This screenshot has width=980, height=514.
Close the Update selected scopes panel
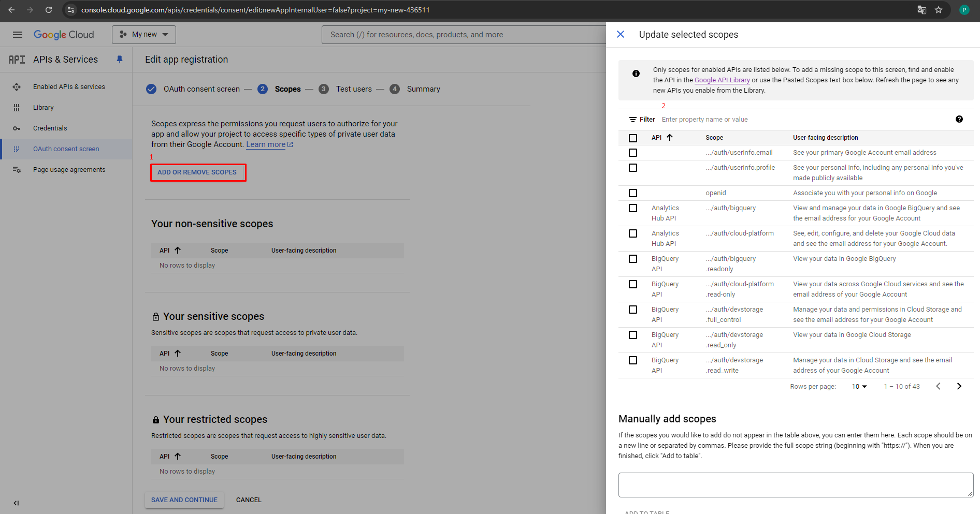pyautogui.click(x=621, y=35)
